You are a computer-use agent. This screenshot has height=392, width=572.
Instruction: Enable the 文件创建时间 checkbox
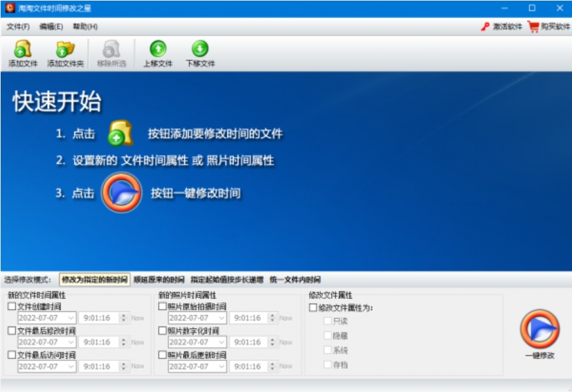pyautogui.click(x=11, y=306)
